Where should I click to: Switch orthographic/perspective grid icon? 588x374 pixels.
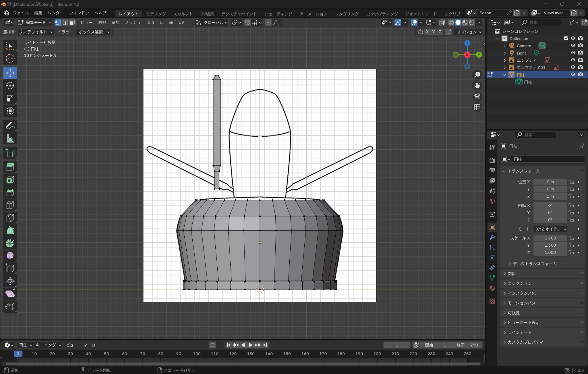(x=477, y=107)
